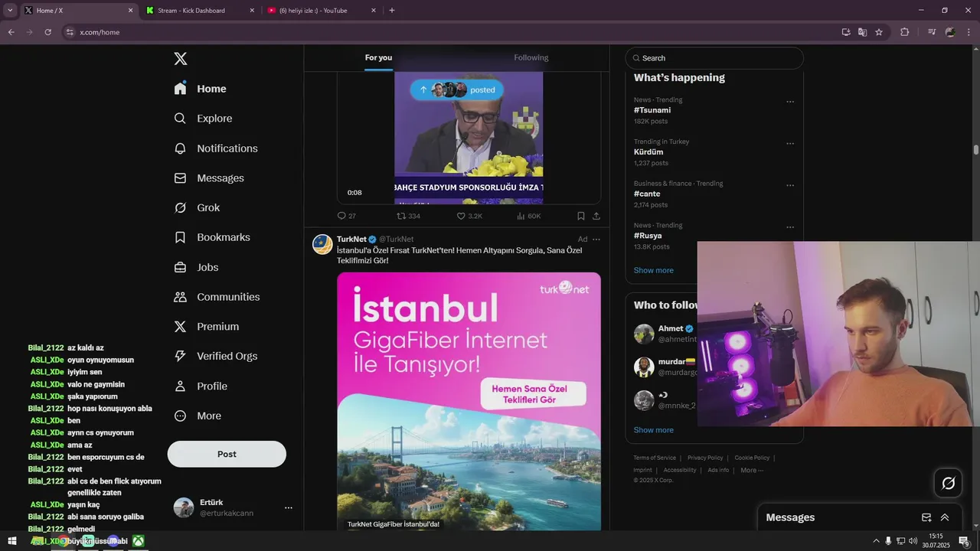Viewport: 980px width, 551px height.
Task: Bookmark this page with the star icon
Action: pyautogui.click(x=879, y=32)
